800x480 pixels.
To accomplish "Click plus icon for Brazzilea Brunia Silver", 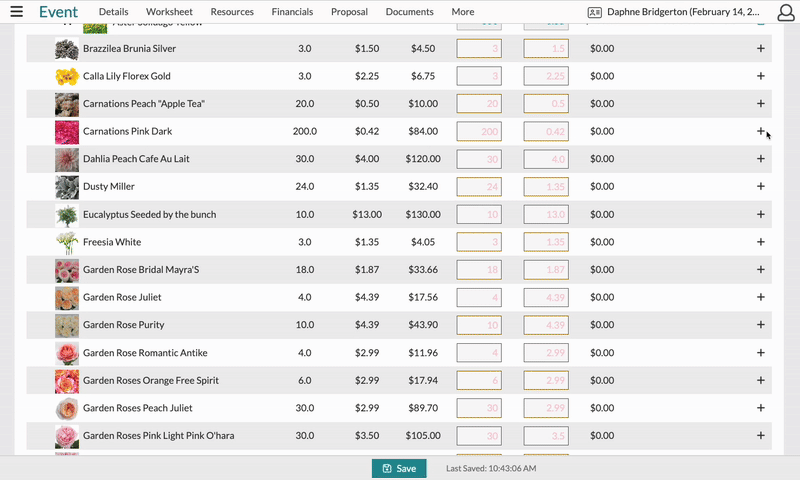I will (x=761, y=48).
